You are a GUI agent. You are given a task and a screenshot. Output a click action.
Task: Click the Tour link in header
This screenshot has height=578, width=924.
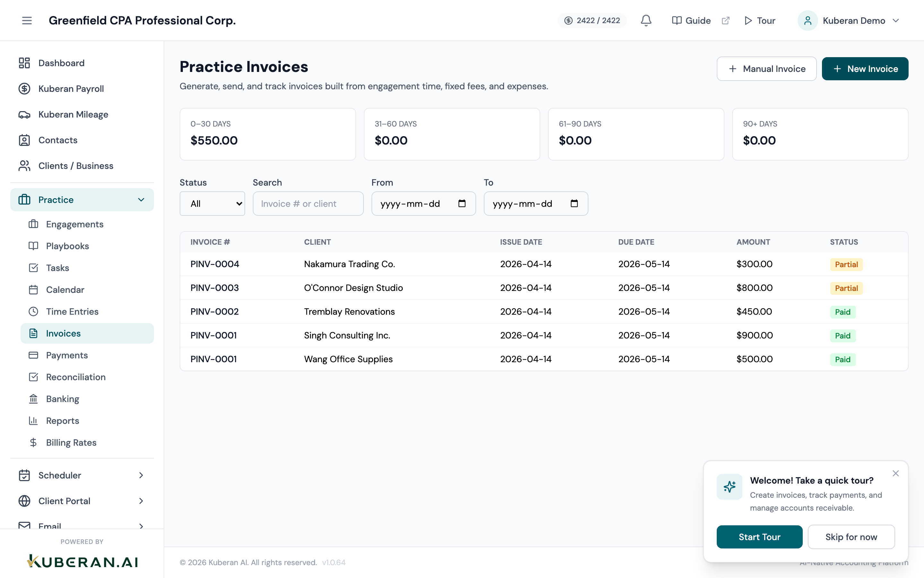760,21
